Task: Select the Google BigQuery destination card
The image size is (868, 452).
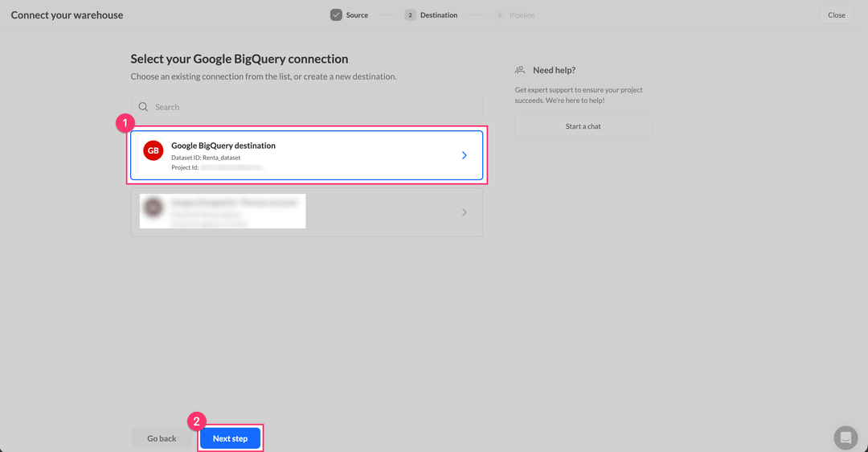Action: click(x=307, y=156)
